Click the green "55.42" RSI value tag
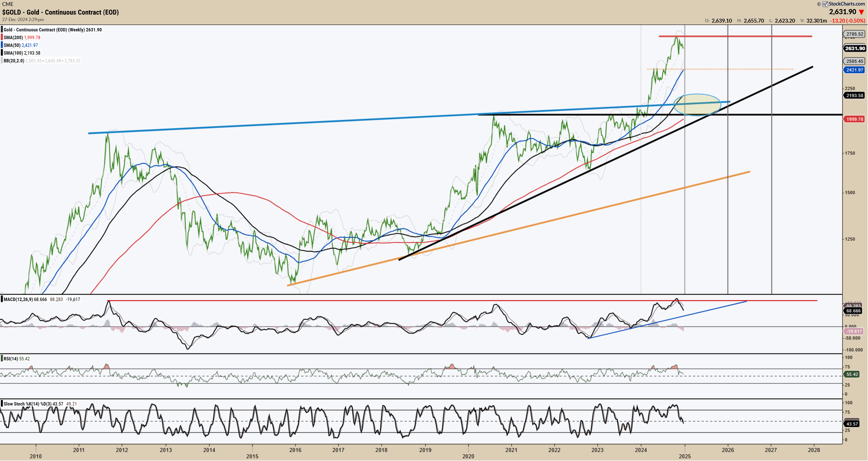 pos(852,375)
